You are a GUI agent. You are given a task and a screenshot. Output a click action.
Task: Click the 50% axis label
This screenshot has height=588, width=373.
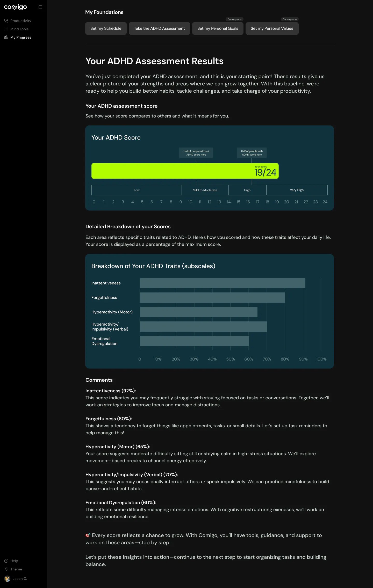click(230, 359)
